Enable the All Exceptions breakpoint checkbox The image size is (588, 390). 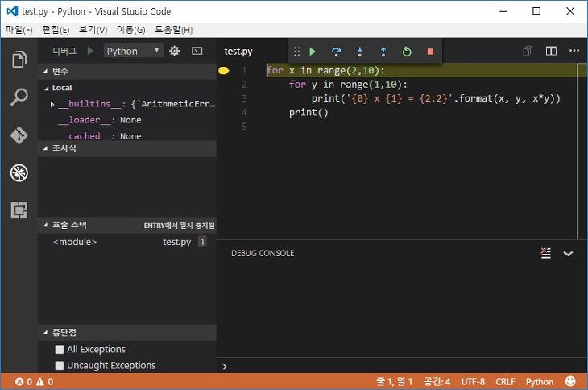coord(60,350)
